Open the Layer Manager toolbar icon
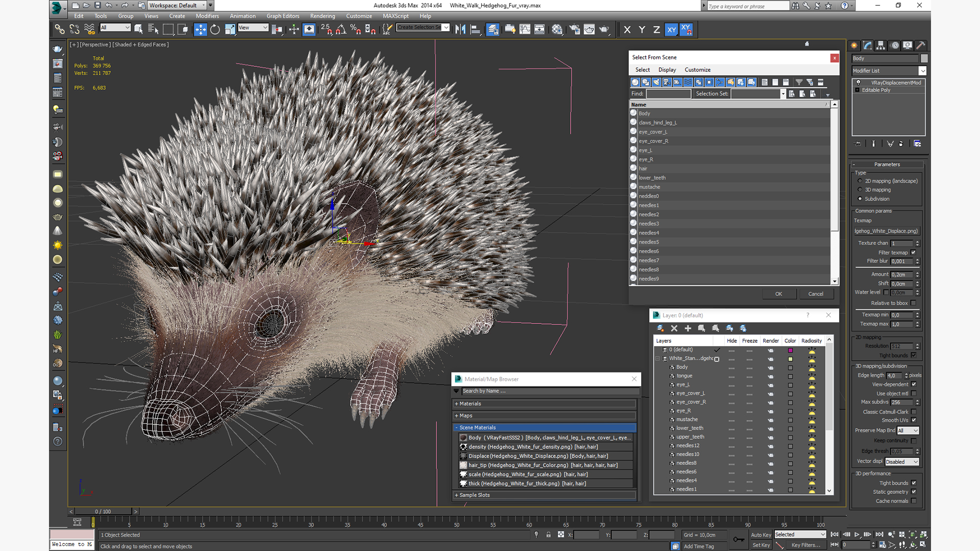 pyautogui.click(x=493, y=30)
